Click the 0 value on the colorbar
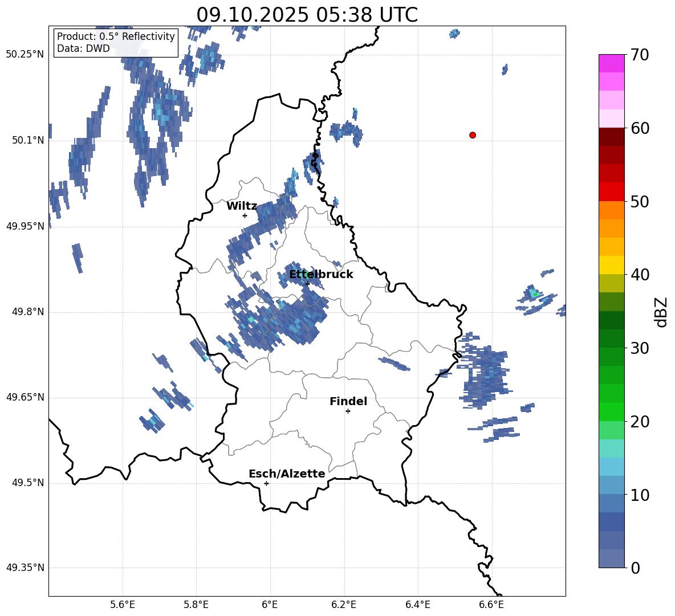The height and width of the screenshot is (616, 675). [x=635, y=568]
